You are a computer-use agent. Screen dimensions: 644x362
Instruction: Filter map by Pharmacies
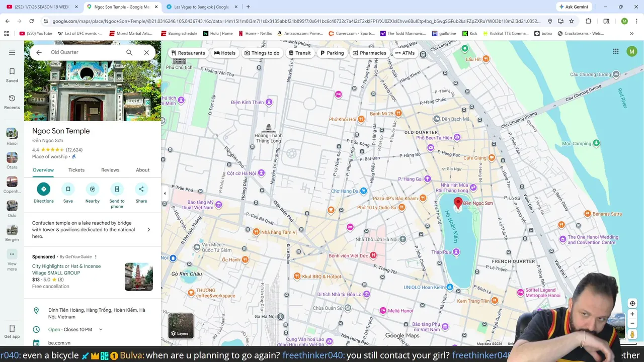click(x=370, y=53)
